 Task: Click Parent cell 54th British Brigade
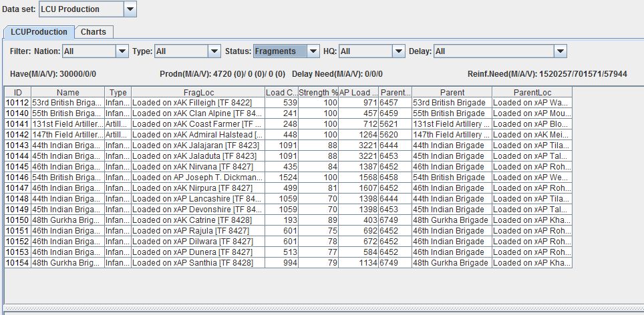pos(452,178)
